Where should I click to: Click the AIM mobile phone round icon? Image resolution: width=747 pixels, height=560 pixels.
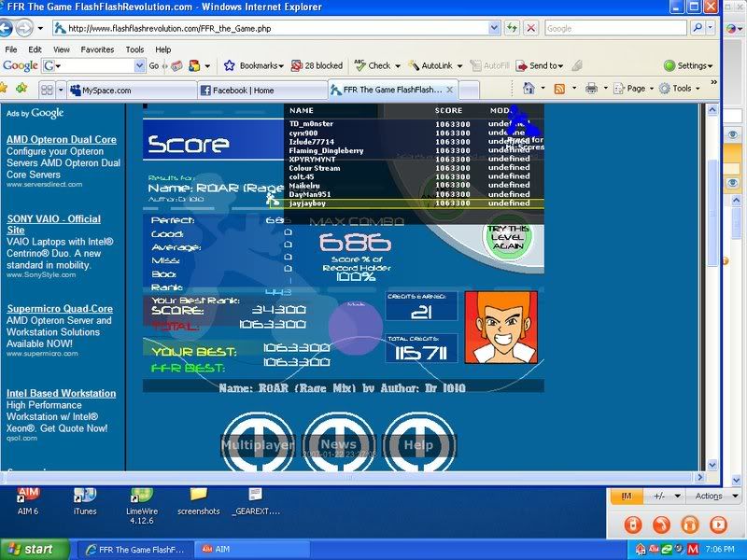point(633,525)
